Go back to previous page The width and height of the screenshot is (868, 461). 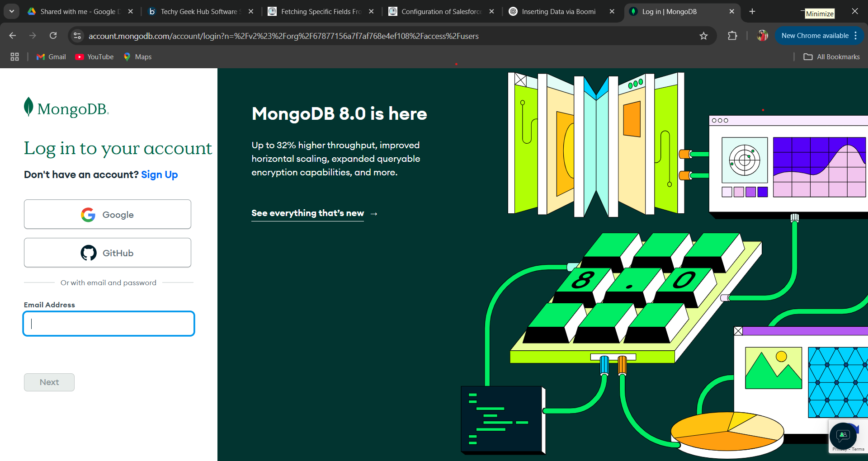[x=13, y=36]
